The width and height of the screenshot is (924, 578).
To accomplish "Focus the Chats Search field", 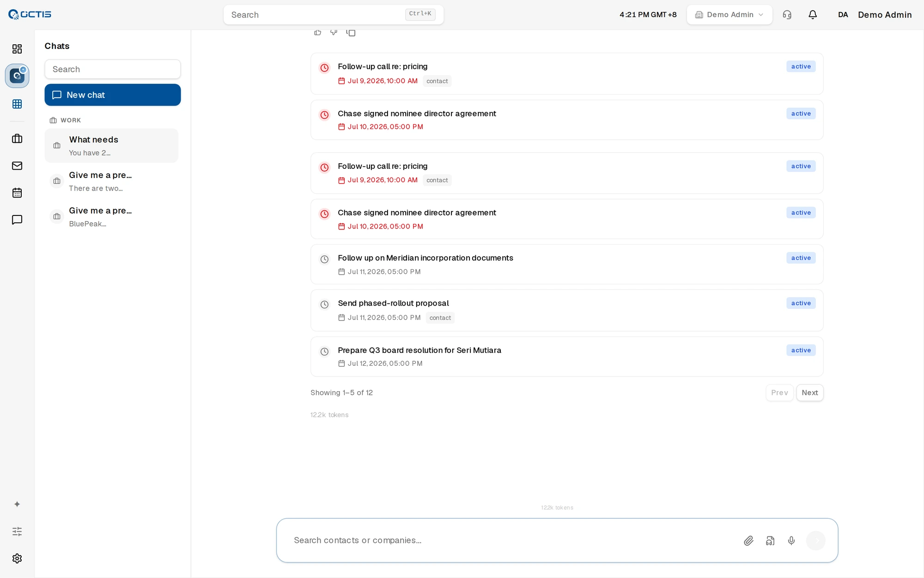I will 113,69.
